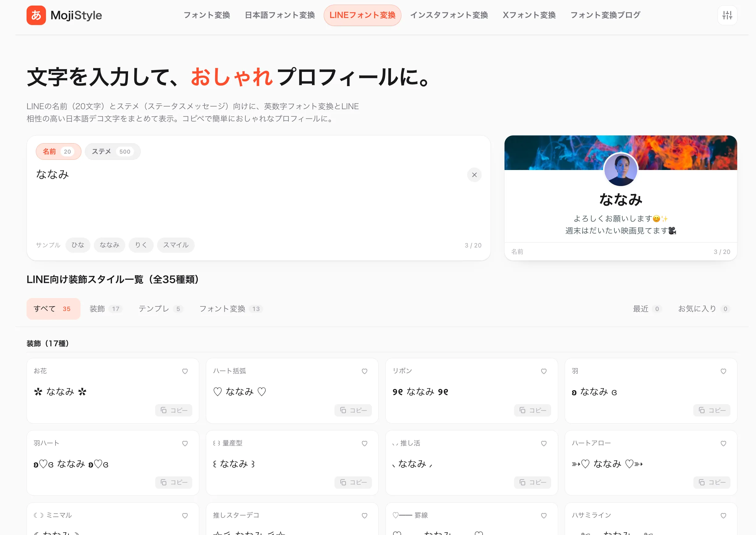Insert sample スマイル
Image resolution: width=756 pixels, height=535 pixels.
click(x=176, y=245)
